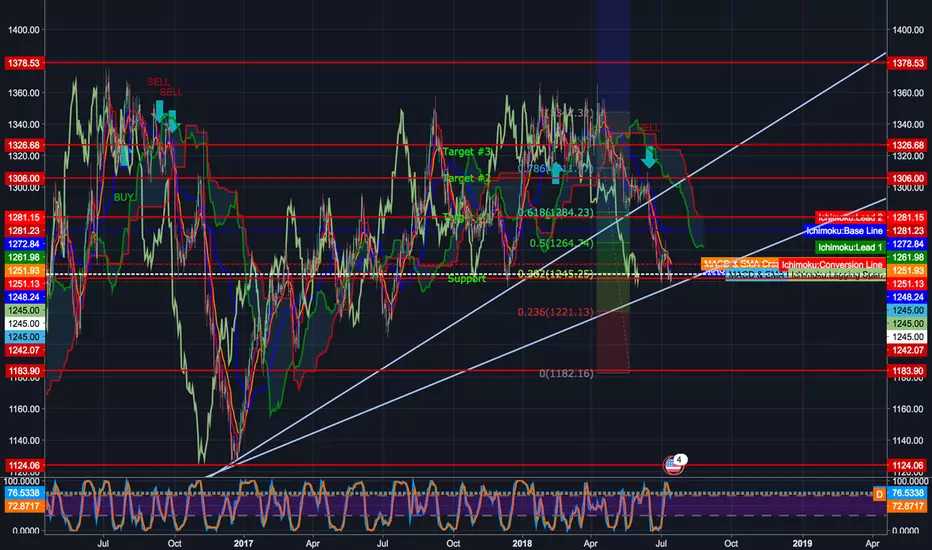Screen dimensions: 932x550
Task: Click the orange 1251.93 label on the right axis
Action: 907,271
